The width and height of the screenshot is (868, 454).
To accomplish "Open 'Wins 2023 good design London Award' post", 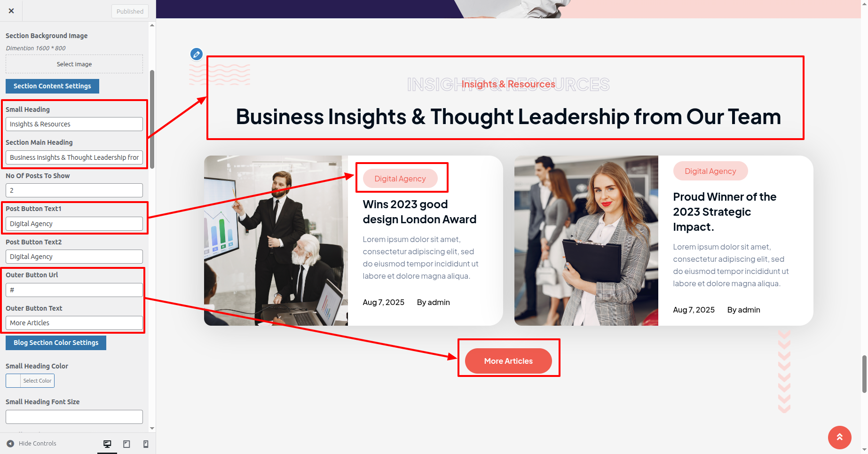I will click(x=419, y=212).
